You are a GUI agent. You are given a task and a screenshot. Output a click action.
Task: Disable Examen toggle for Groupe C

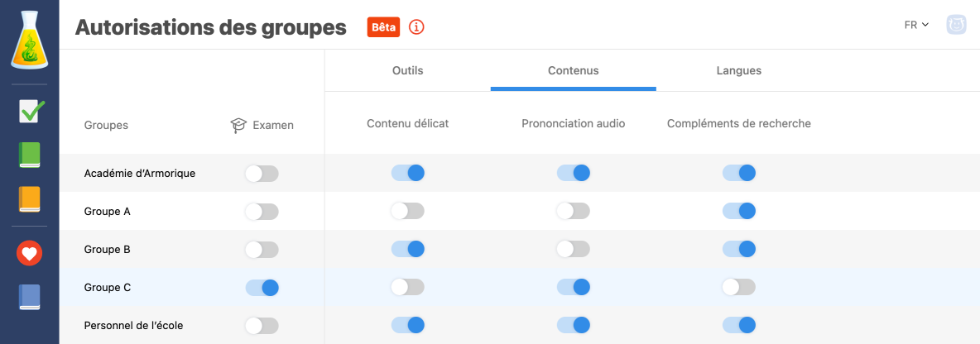click(262, 288)
